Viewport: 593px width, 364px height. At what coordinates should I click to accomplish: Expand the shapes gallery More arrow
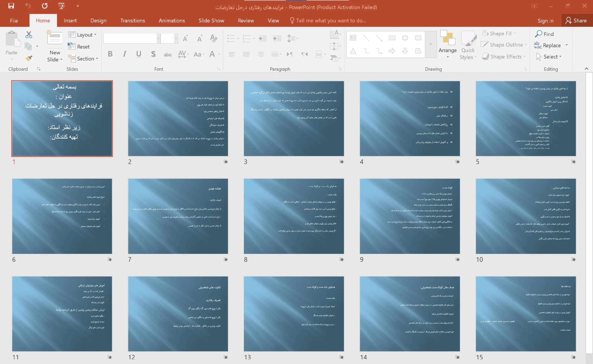coord(431,44)
